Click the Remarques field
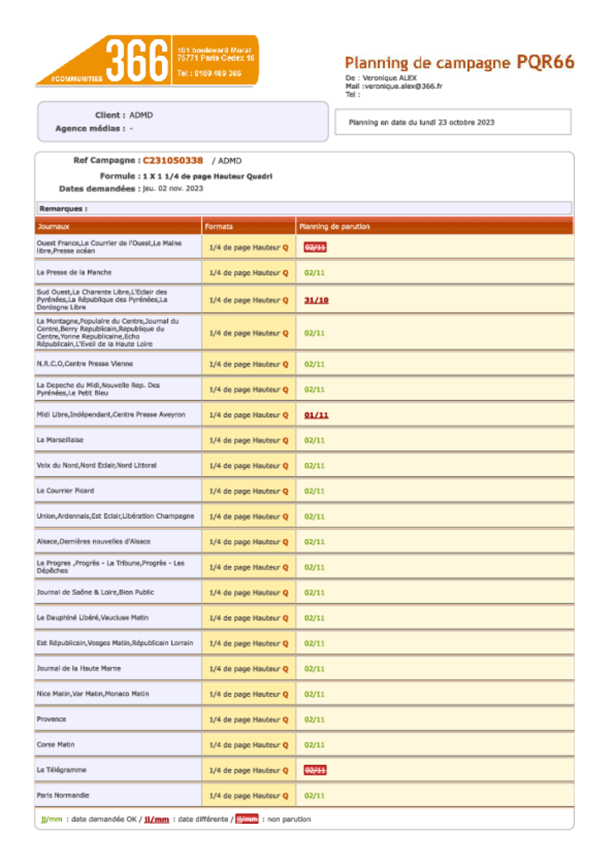614x868 pixels. point(304,209)
